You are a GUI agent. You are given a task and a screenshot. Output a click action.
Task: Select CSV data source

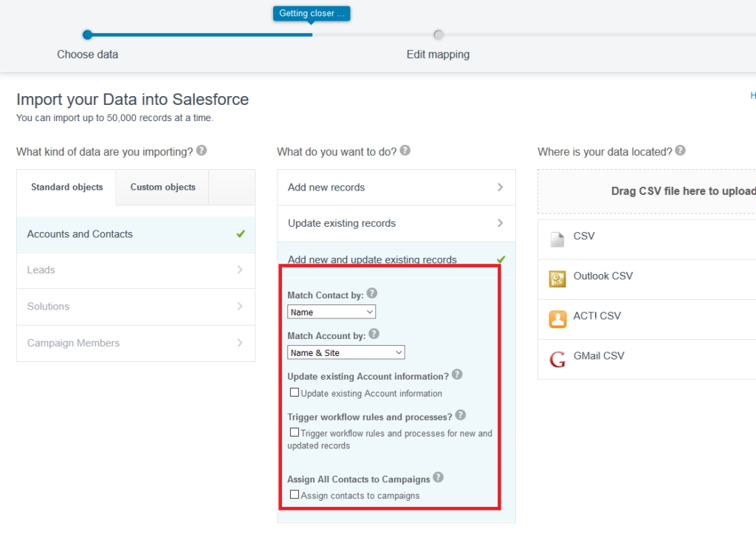coord(647,239)
